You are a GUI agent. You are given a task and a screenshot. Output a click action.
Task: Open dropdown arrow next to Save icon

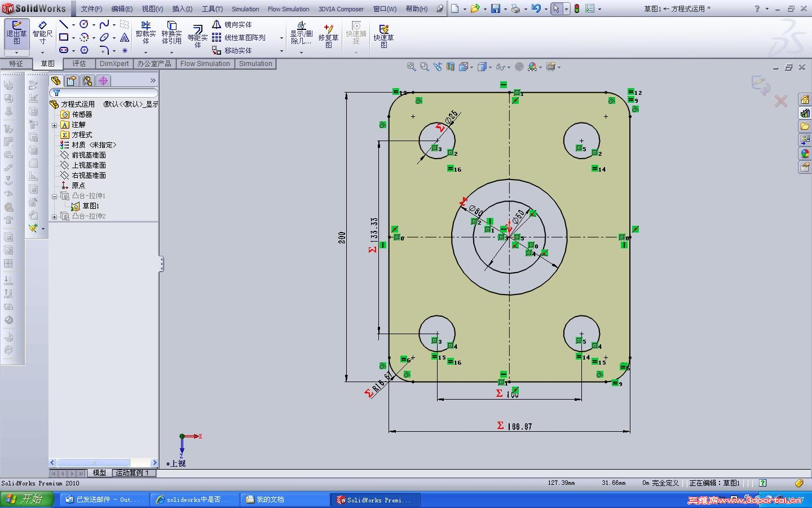[x=505, y=9]
